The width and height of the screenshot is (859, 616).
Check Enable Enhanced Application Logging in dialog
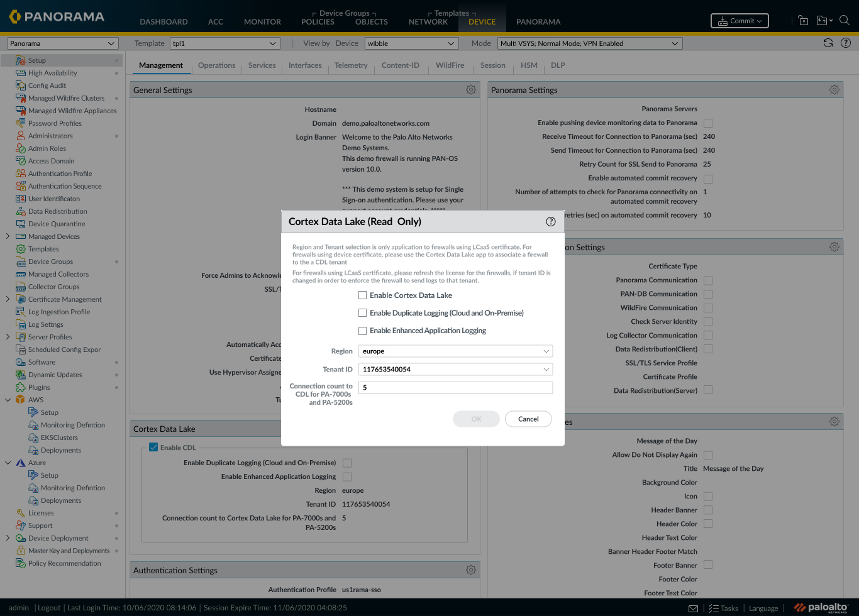[362, 330]
